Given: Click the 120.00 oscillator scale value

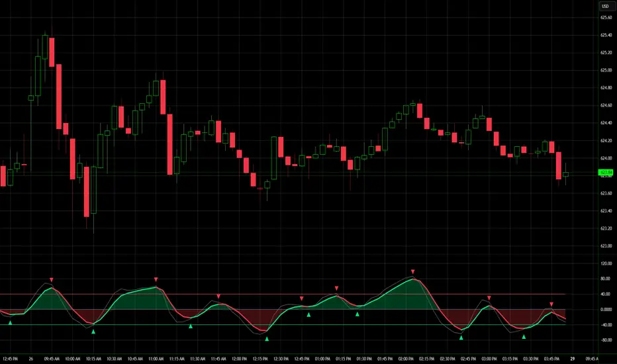Looking at the screenshot, I should click(606, 263).
